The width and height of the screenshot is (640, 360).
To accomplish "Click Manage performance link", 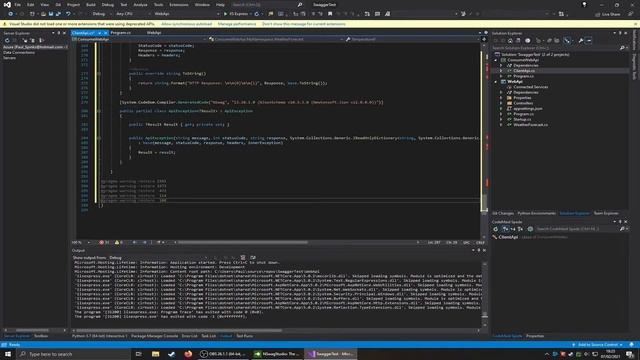I will pos(237,24).
